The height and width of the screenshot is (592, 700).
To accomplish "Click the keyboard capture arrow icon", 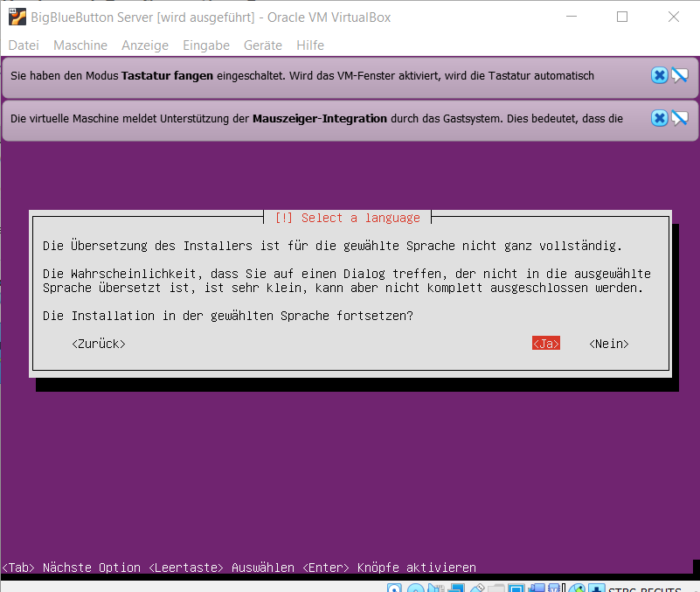I will click(596, 588).
